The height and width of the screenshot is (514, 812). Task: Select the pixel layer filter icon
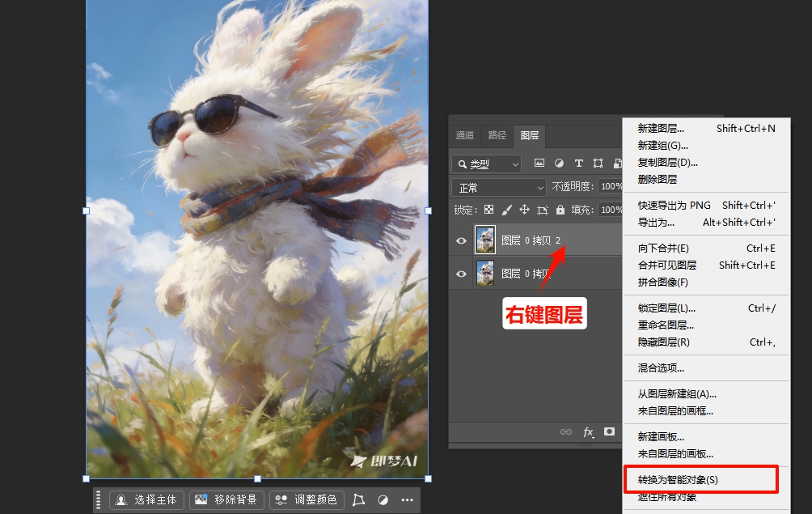539,163
